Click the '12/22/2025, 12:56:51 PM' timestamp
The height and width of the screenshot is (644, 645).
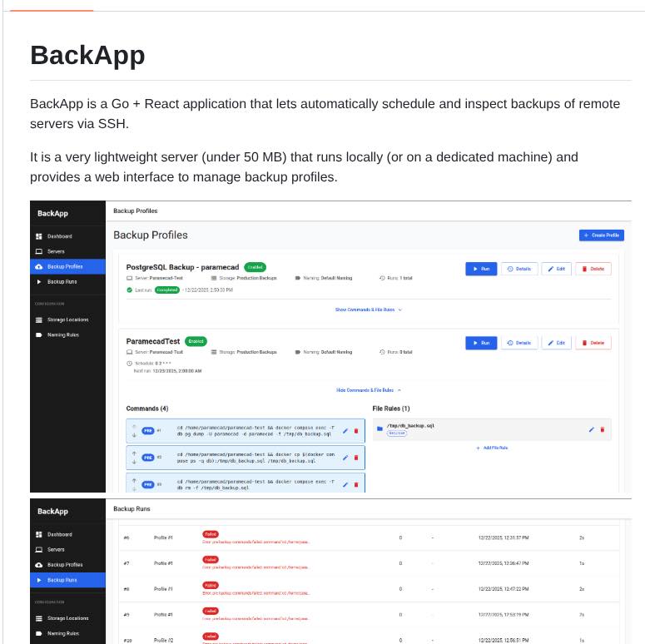504,641
